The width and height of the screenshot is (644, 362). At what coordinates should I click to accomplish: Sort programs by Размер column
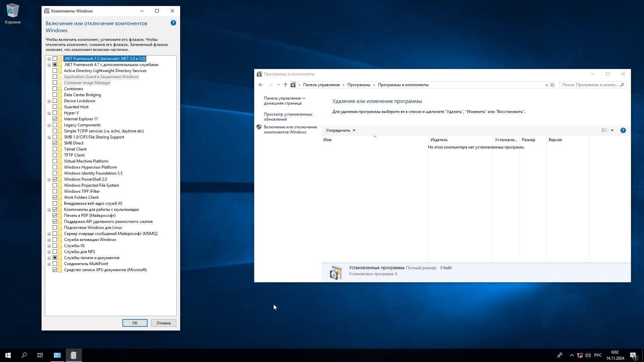coord(533,140)
